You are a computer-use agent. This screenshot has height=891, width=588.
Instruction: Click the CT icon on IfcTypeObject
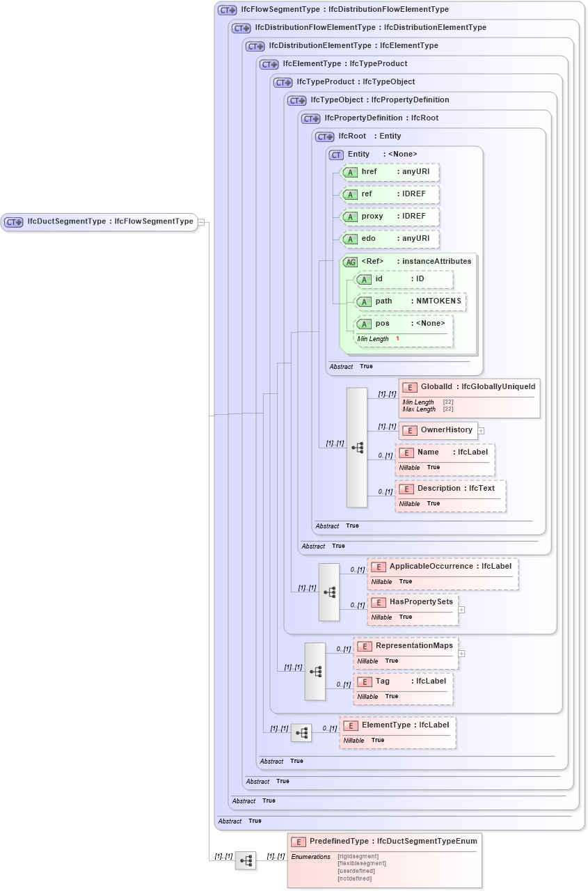click(296, 100)
